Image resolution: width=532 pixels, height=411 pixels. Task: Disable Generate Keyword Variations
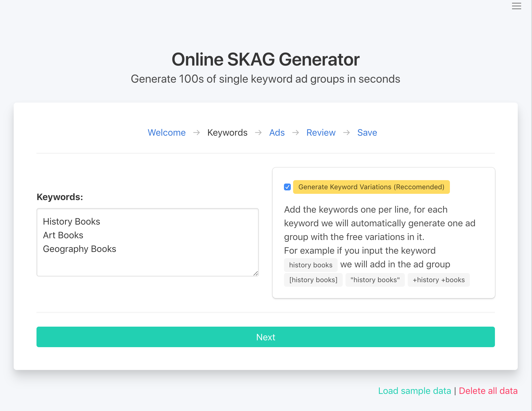coord(287,187)
